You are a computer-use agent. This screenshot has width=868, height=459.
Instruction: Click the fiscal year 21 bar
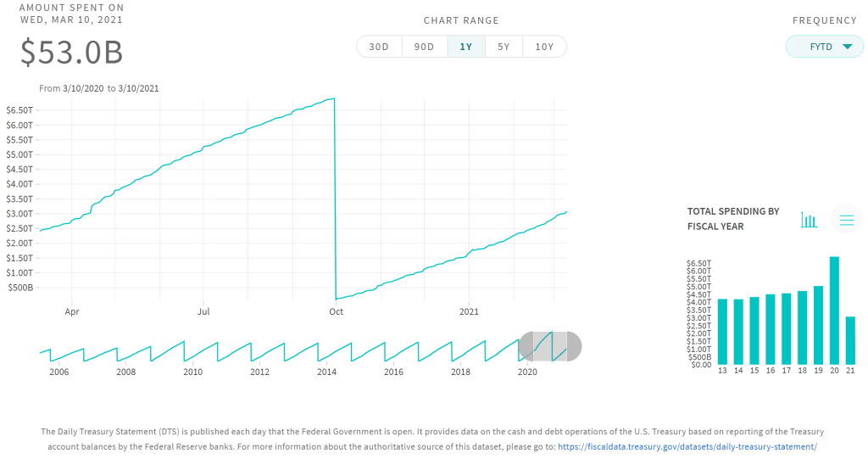tap(850, 339)
